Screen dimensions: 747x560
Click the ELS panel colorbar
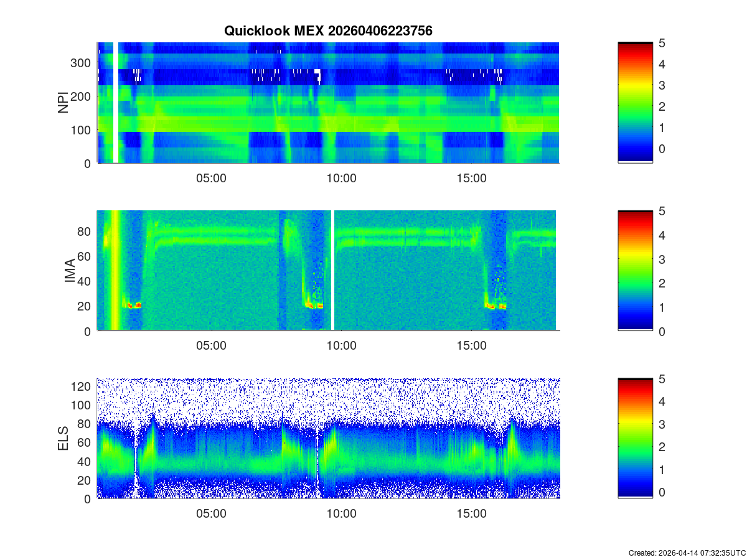(x=635, y=439)
